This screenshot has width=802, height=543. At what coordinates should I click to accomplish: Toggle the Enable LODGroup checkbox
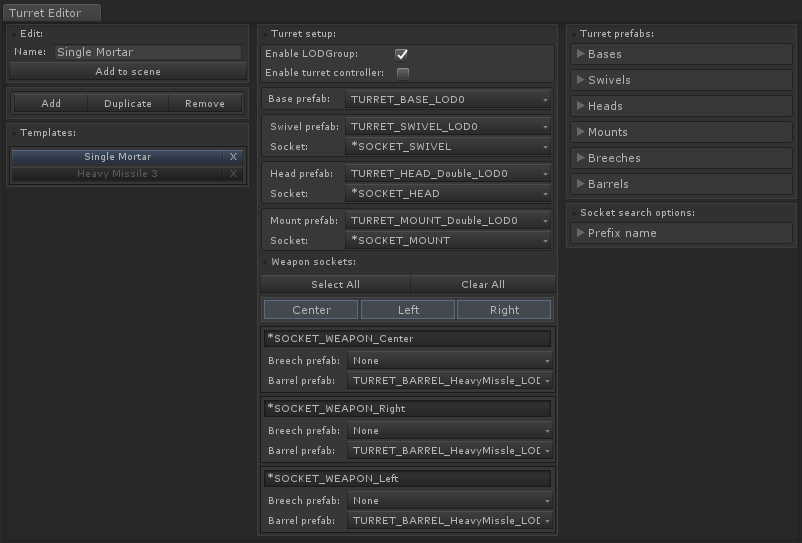coord(402,54)
